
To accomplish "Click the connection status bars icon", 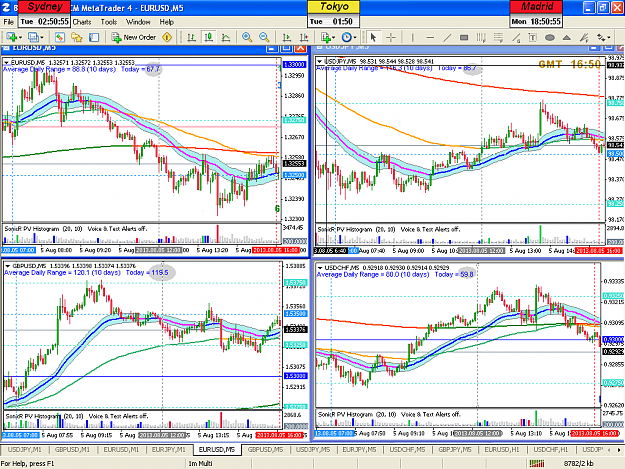I will point(537,463).
